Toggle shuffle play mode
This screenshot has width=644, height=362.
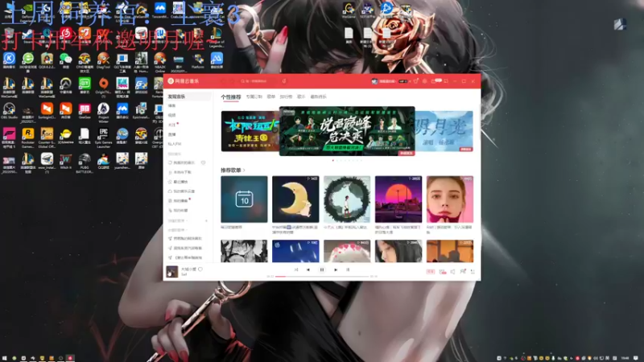[x=296, y=269]
